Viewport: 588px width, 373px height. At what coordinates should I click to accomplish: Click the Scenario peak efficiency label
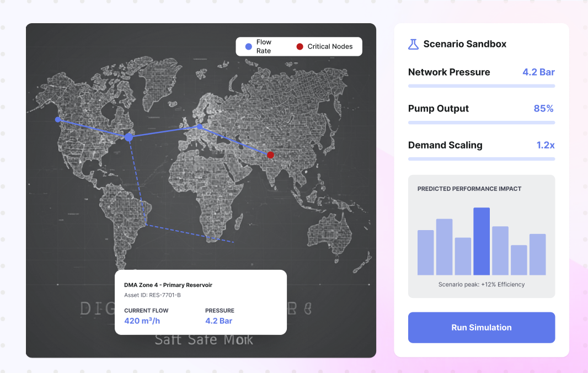481,285
